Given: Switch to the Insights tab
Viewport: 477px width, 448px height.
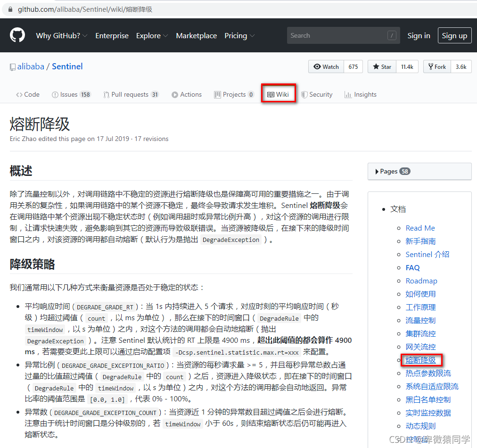Looking at the screenshot, I should click(360, 95).
